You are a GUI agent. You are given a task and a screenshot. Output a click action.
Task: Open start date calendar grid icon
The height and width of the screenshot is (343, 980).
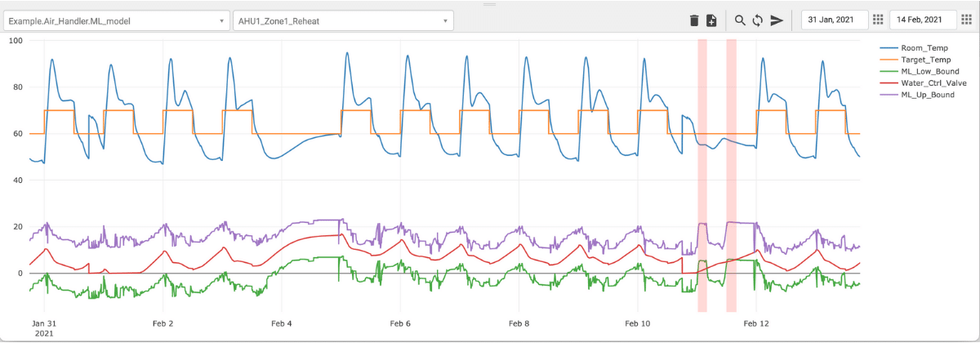(x=878, y=20)
